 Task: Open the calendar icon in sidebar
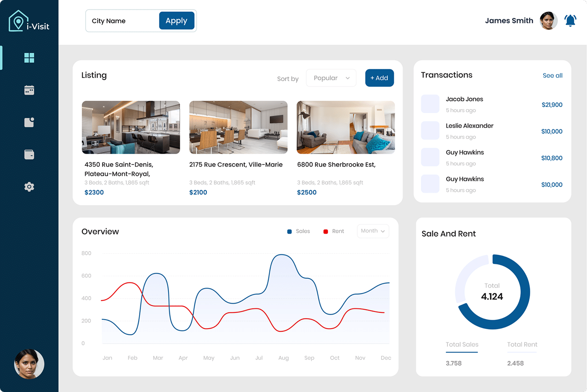click(29, 90)
